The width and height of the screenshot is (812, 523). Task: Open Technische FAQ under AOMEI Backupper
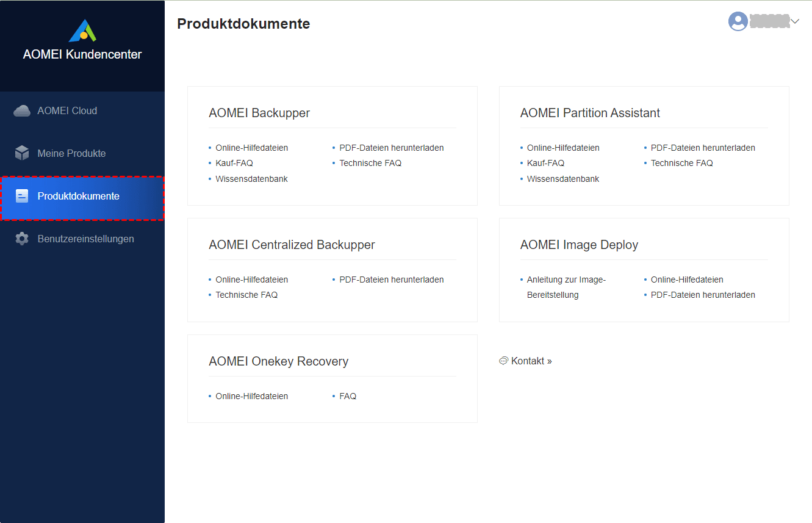click(x=370, y=163)
